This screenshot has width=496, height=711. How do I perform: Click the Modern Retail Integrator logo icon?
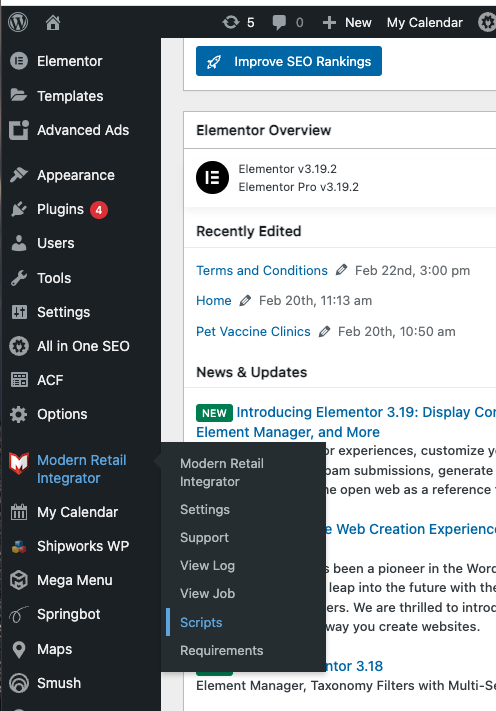(x=19, y=463)
